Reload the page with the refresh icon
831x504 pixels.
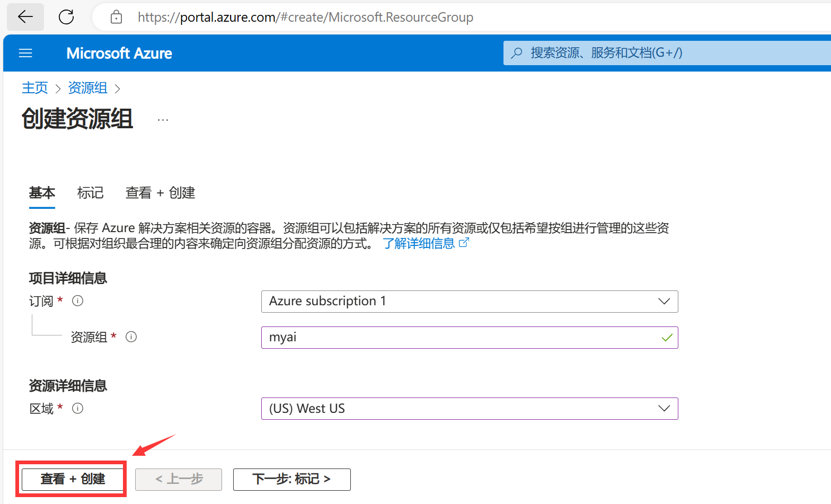click(x=66, y=17)
